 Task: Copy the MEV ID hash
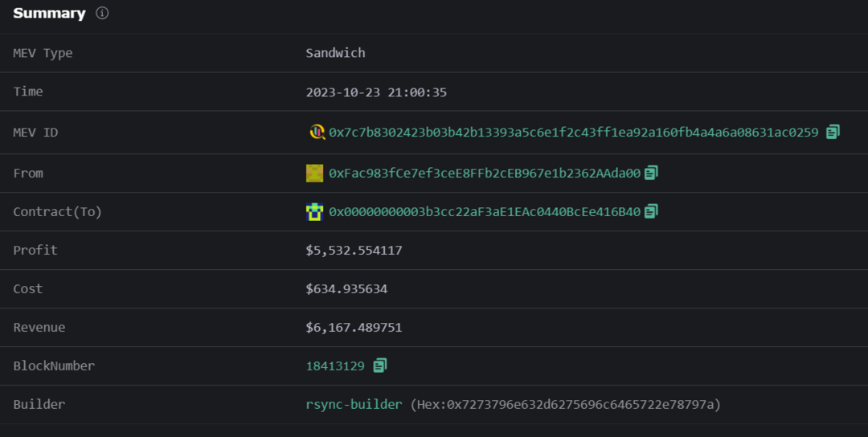[x=833, y=132]
